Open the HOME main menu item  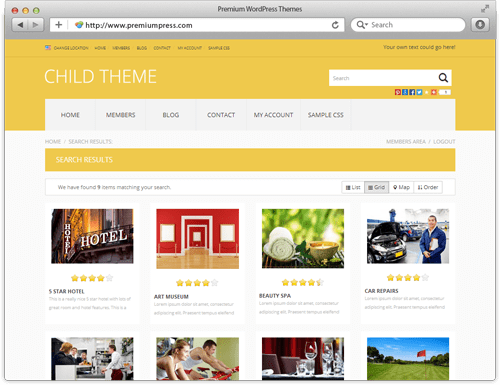pos(70,115)
